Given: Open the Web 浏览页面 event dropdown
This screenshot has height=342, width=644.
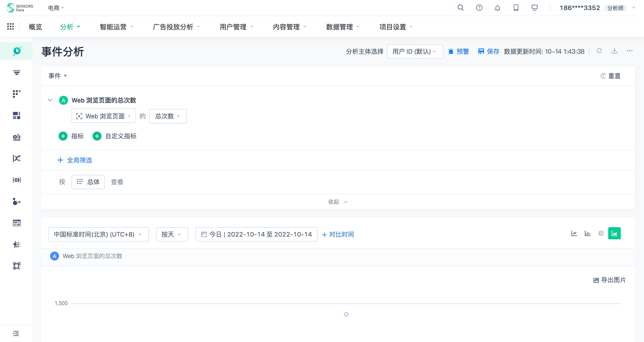Looking at the screenshot, I should tap(104, 116).
